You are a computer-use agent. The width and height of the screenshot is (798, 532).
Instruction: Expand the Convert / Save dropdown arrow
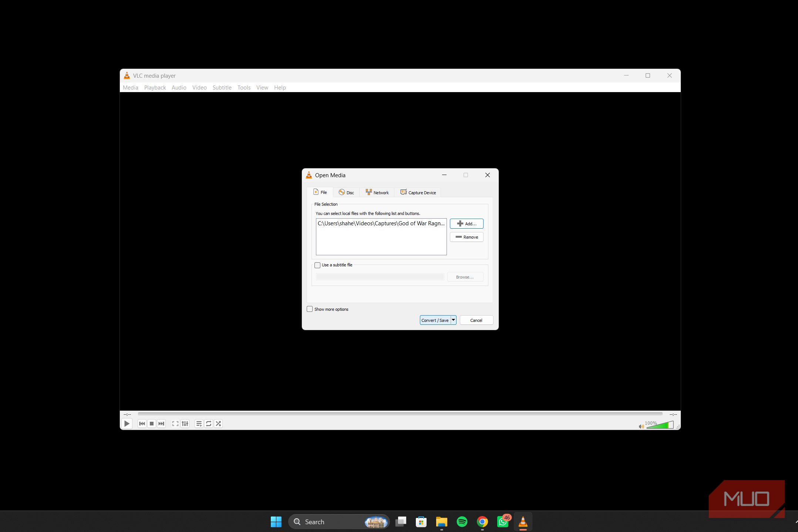pyautogui.click(x=453, y=320)
